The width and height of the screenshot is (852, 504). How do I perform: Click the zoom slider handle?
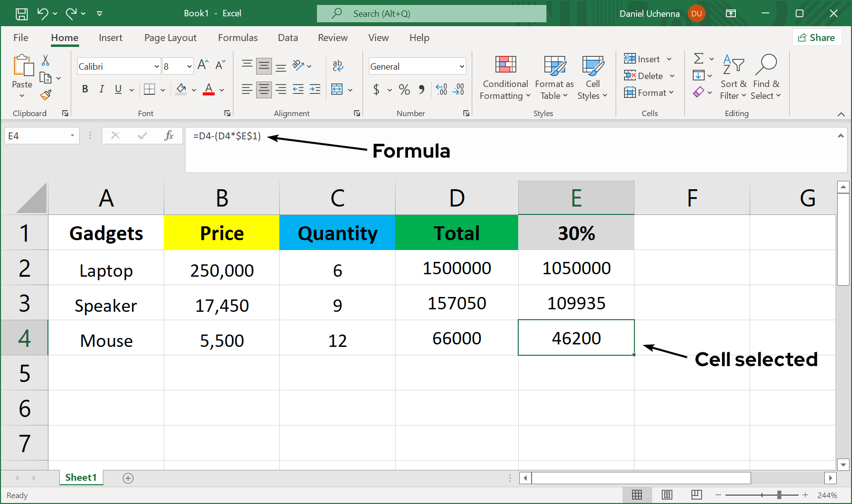[779, 495]
